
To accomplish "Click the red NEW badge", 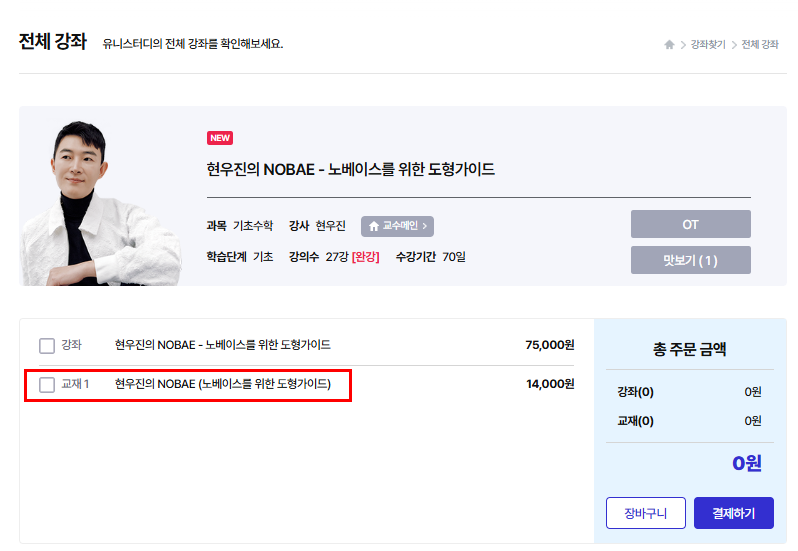I will coord(220,138).
